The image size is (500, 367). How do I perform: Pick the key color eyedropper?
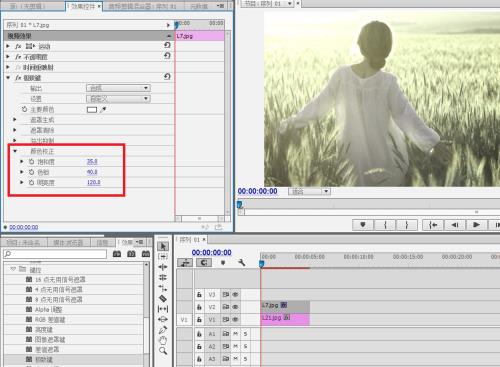(x=103, y=109)
